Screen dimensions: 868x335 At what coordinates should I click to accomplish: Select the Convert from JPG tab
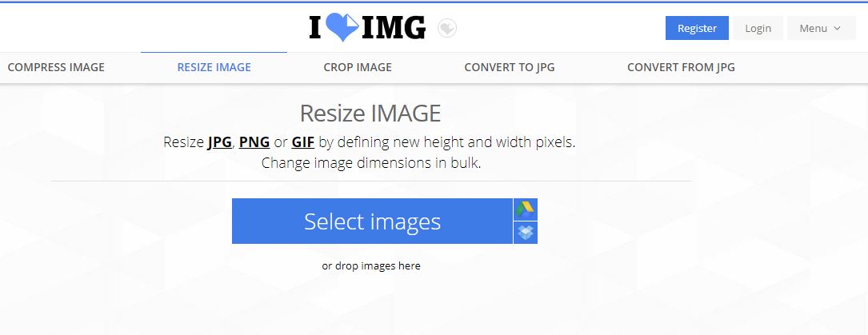(x=681, y=67)
